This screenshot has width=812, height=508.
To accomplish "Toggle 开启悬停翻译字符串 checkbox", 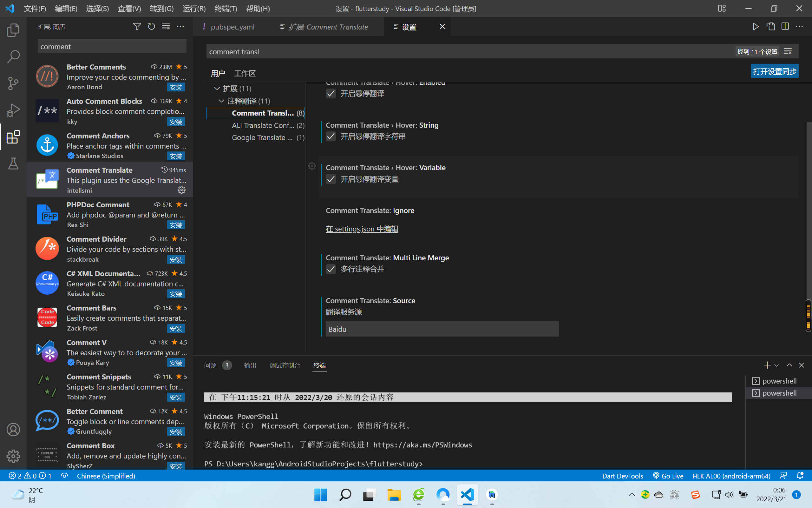I will click(x=331, y=137).
